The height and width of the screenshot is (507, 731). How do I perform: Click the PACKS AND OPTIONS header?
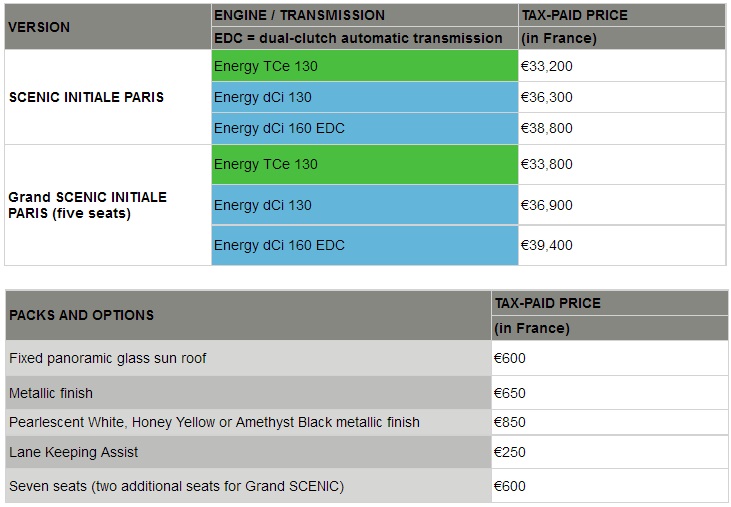tap(82, 315)
